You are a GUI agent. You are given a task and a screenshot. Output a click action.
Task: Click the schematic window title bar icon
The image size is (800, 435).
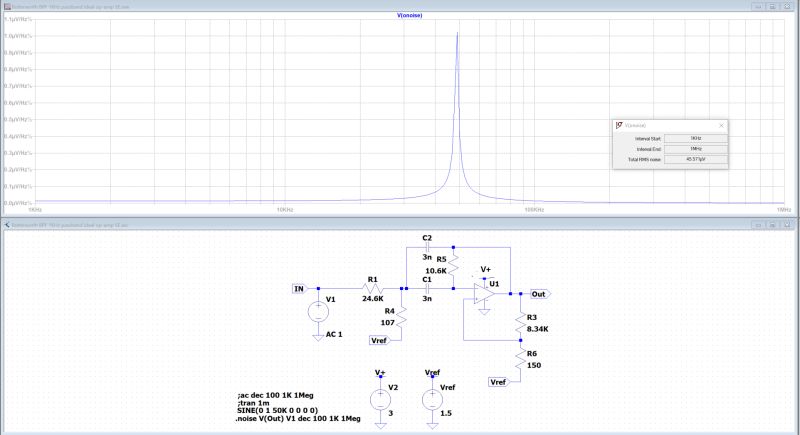7,225
